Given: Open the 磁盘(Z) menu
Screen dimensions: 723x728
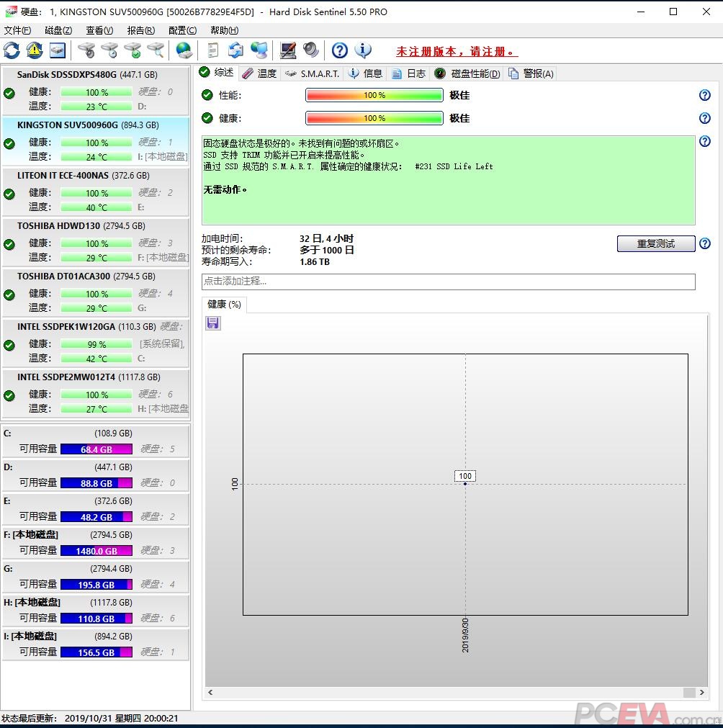Looking at the screenshot, I should (x=58, y=30).
